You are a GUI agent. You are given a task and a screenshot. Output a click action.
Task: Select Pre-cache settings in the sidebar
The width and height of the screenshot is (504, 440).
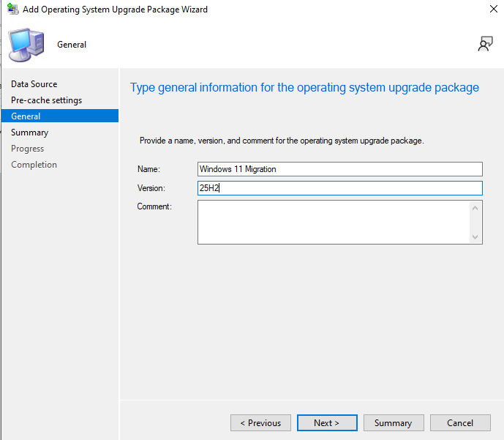point(46,100)
